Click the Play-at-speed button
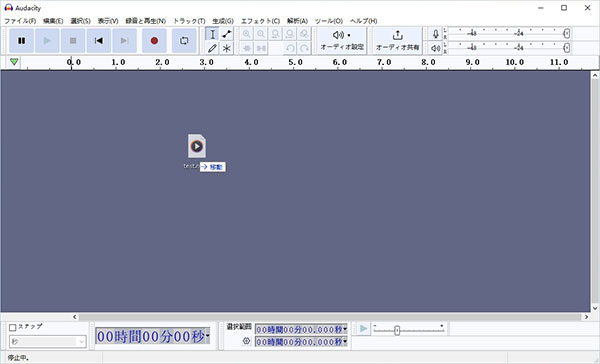 [x=364, y=329]
